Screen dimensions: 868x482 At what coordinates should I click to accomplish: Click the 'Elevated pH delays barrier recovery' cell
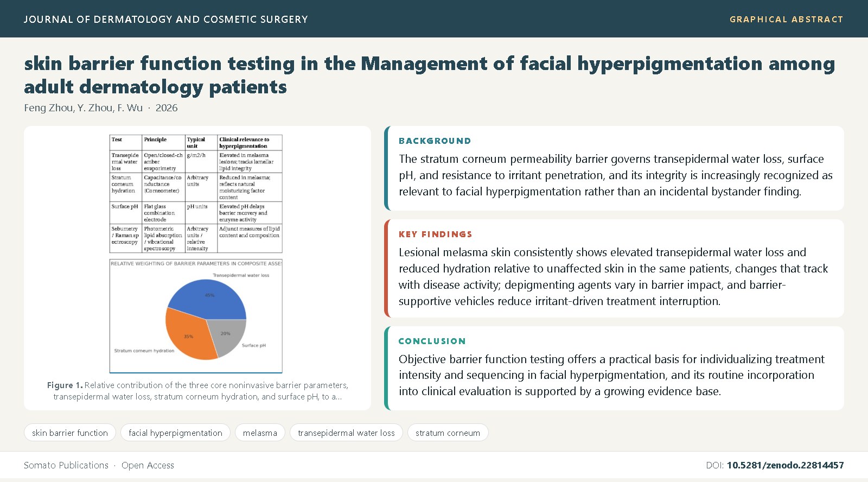pos(250,213)
